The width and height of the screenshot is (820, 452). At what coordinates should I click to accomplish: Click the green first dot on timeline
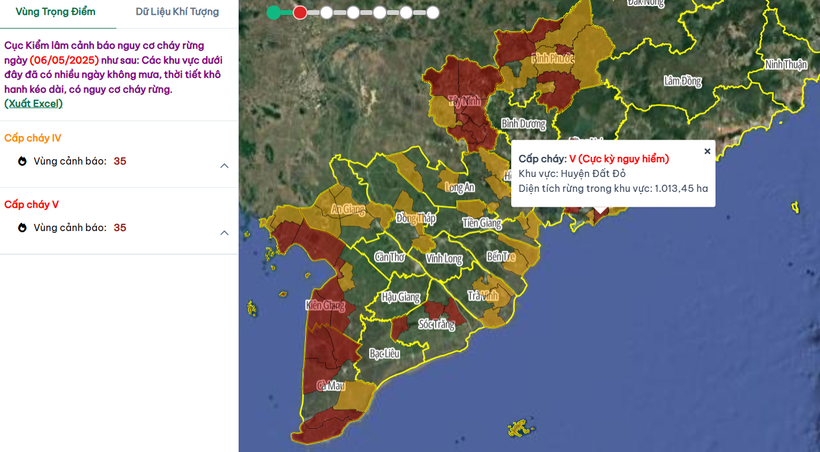click(273, 13)
